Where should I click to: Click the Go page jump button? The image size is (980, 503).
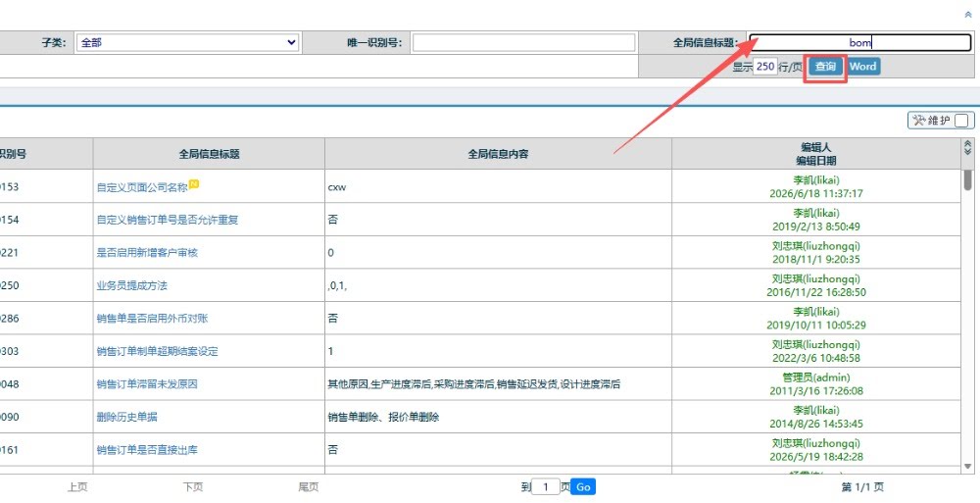coord(582,486)
